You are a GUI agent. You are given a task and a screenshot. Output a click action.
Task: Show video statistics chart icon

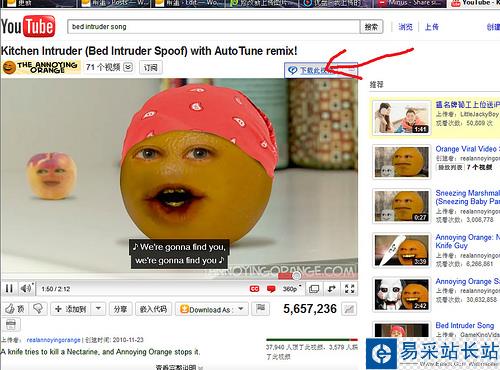349,309
